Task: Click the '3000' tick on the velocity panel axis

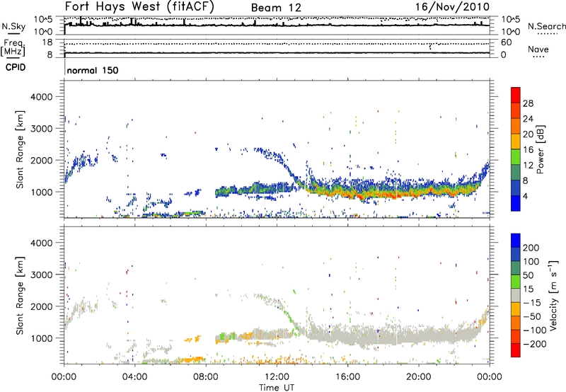Action: tap(42, 275)
